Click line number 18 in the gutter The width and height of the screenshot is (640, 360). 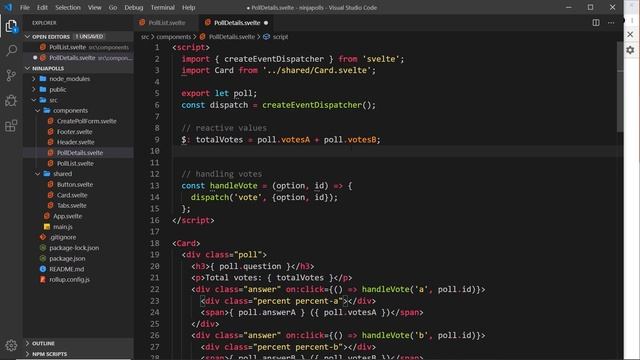tap(155, 243)
